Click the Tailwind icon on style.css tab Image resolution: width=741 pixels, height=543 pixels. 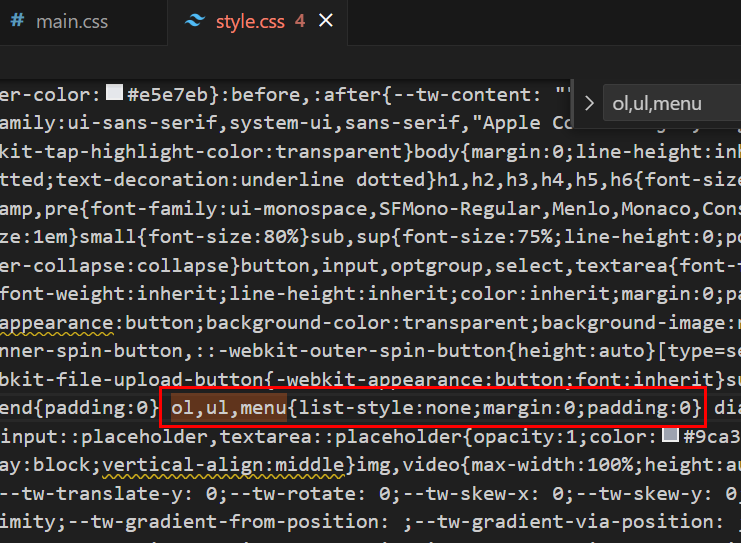coord(195,21)
